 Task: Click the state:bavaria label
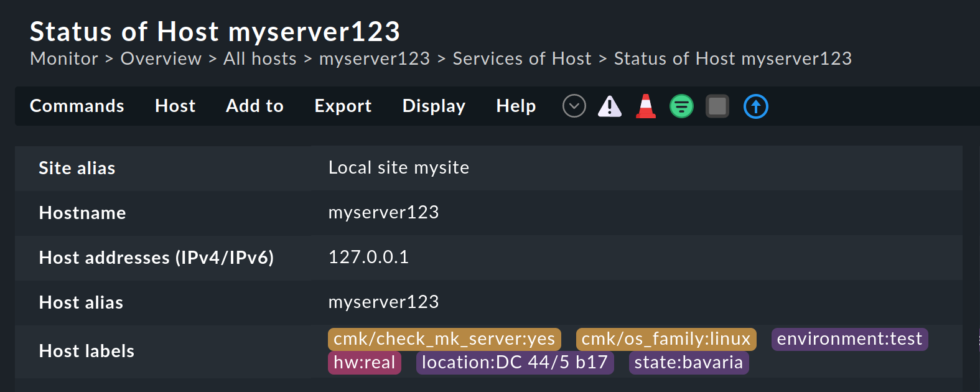point(689,363)
